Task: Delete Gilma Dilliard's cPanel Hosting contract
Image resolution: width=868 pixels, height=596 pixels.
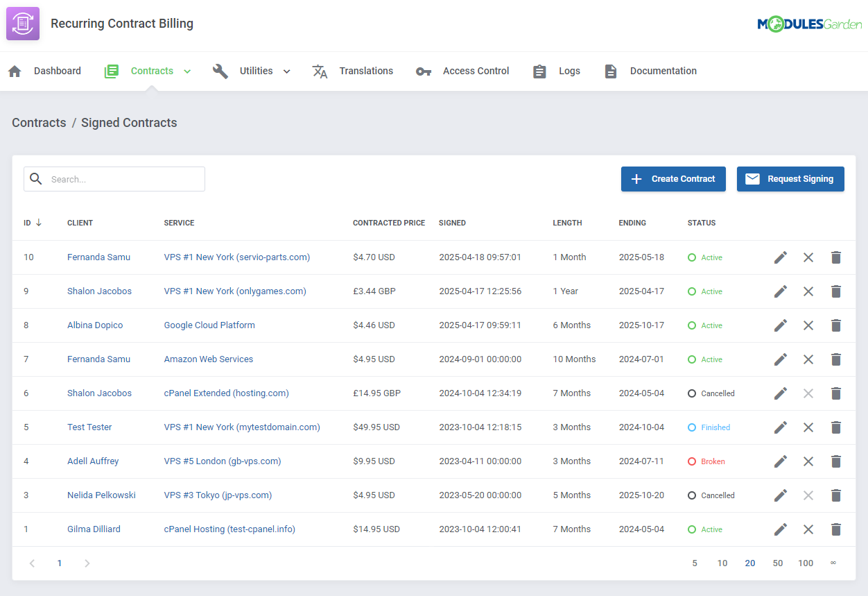Action: tap(835, 529)
